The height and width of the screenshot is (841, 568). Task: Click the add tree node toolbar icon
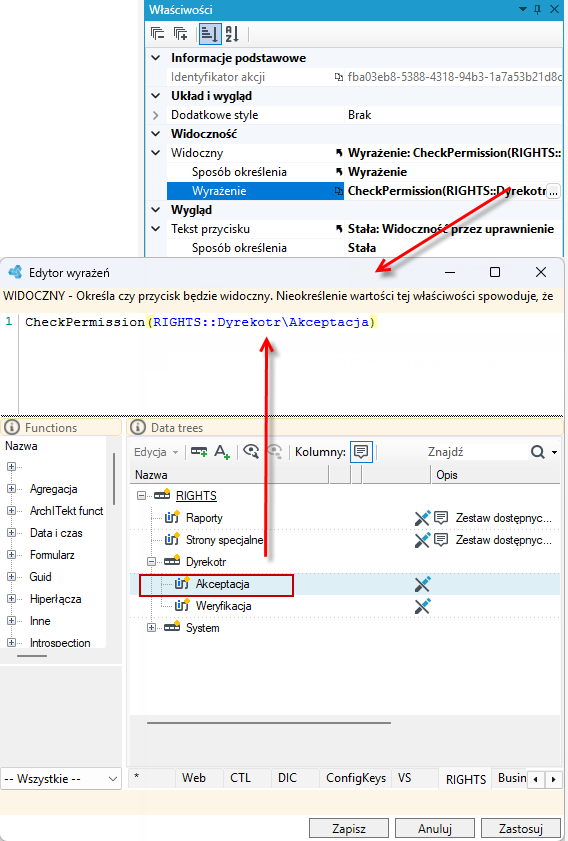tap(199, 452)
